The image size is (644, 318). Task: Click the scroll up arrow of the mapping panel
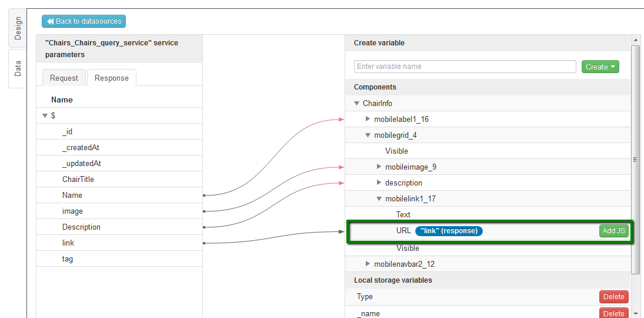tap(636, 40)
